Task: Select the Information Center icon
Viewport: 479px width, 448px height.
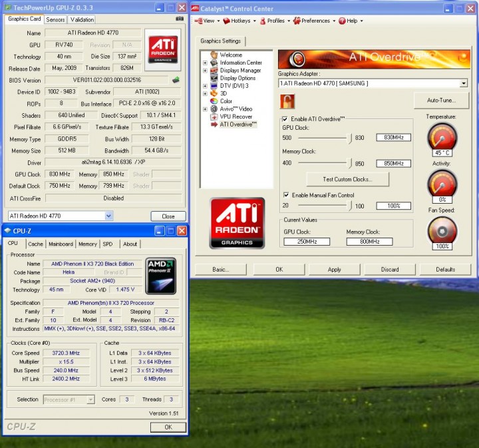Action: pos(214,63)
